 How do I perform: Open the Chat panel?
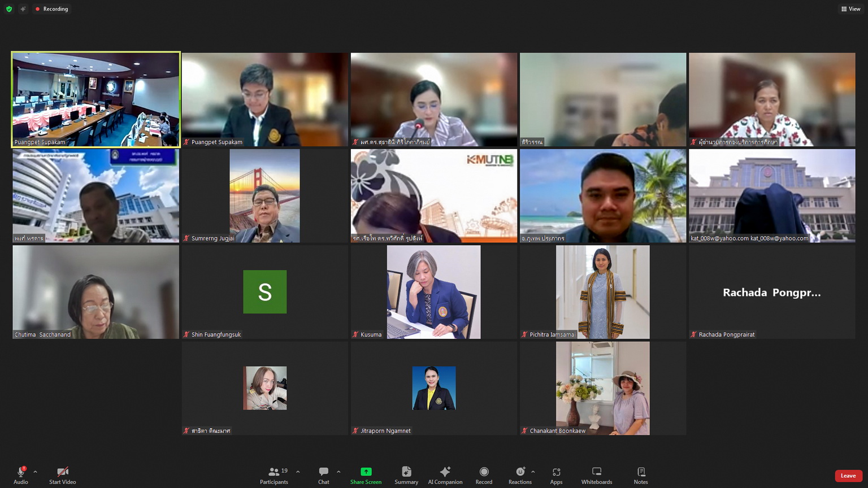(x=323, y=475)
